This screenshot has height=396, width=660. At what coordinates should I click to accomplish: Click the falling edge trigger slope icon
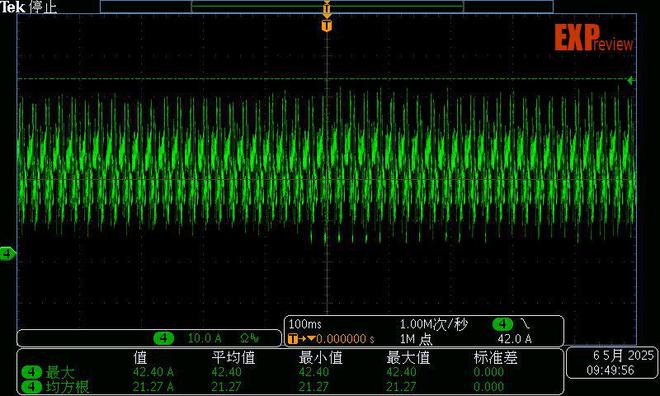tap(525, 324)
